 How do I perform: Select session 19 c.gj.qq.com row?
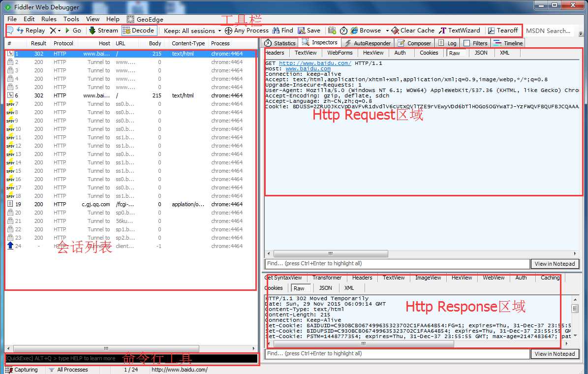[x=131, y=204]
